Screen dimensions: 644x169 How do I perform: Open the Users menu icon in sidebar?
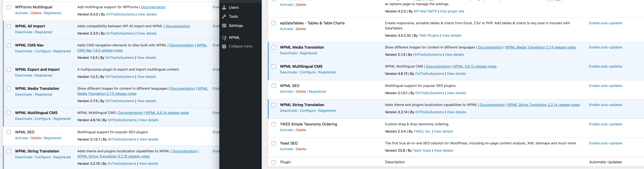click(x=224, y=8)
